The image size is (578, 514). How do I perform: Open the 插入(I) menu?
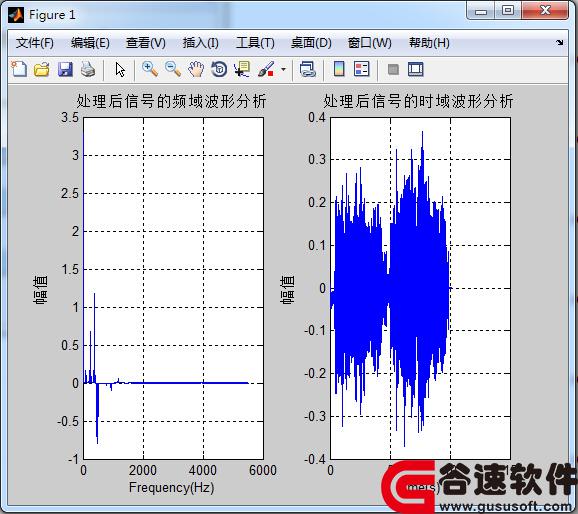pos(201,43)
